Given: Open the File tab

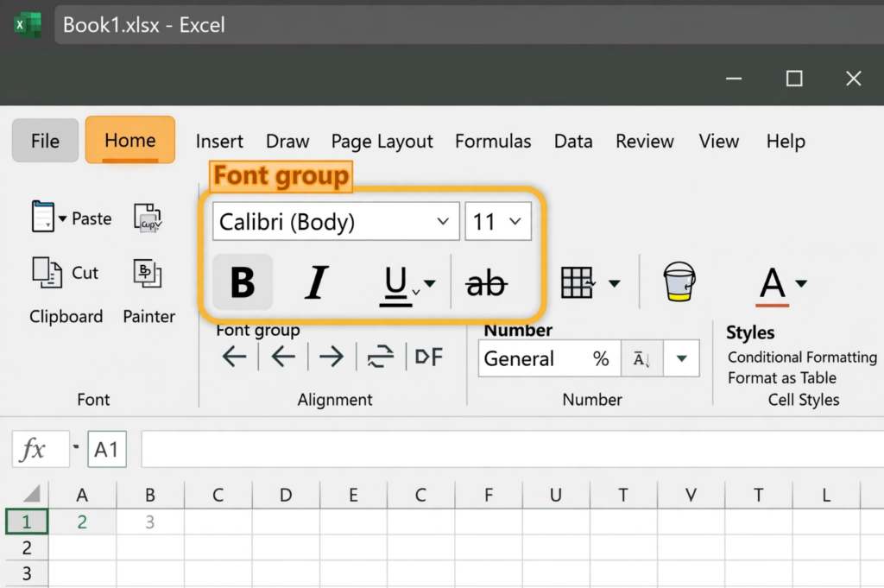Looking at the screenshot, I should point(45,141).
